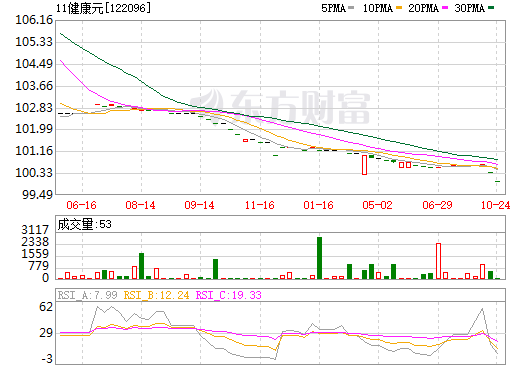Click the tallest green volume bar near 01-16
The width and height of the screenshot is (520, 365).
point(319,258)
